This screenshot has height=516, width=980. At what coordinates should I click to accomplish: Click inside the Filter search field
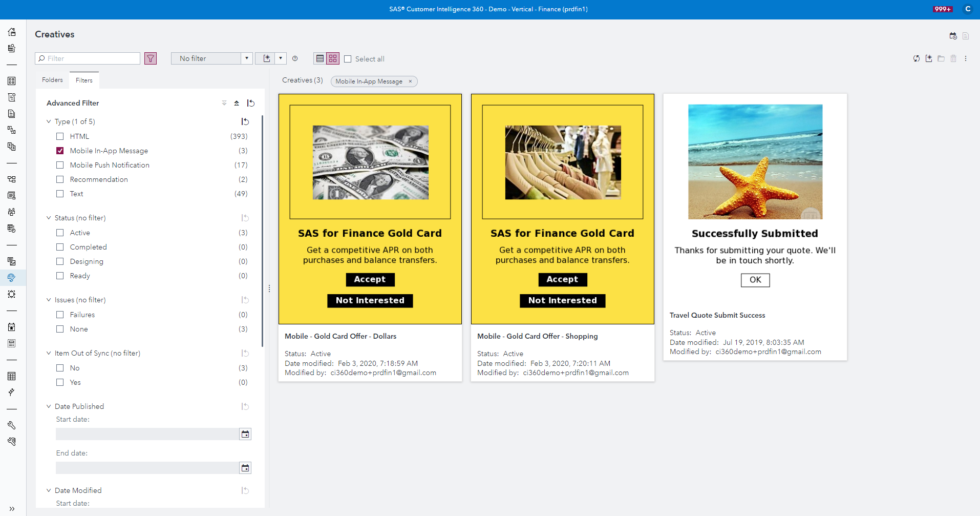point(87,58)
